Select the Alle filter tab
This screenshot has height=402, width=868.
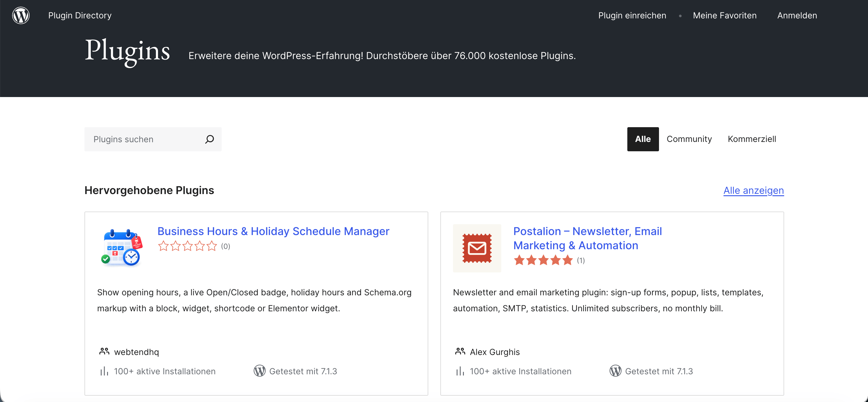643,139
